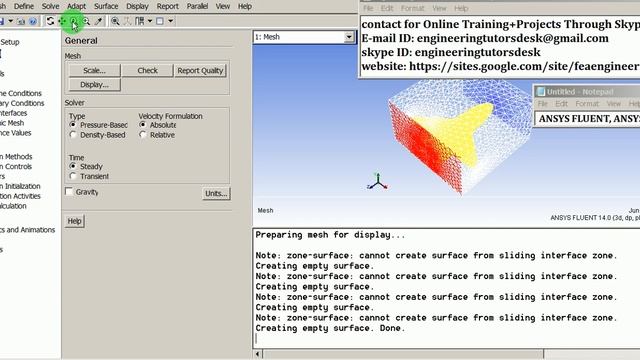
Task: Open File menu in Untitled Notepad window
Action: tap(542, 104)
